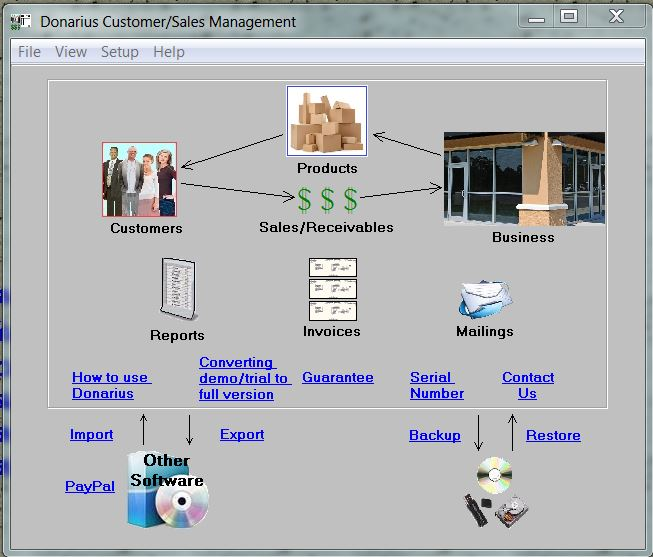Click the Export link
This screenshot has width=653, height=557.
(242, 435)
